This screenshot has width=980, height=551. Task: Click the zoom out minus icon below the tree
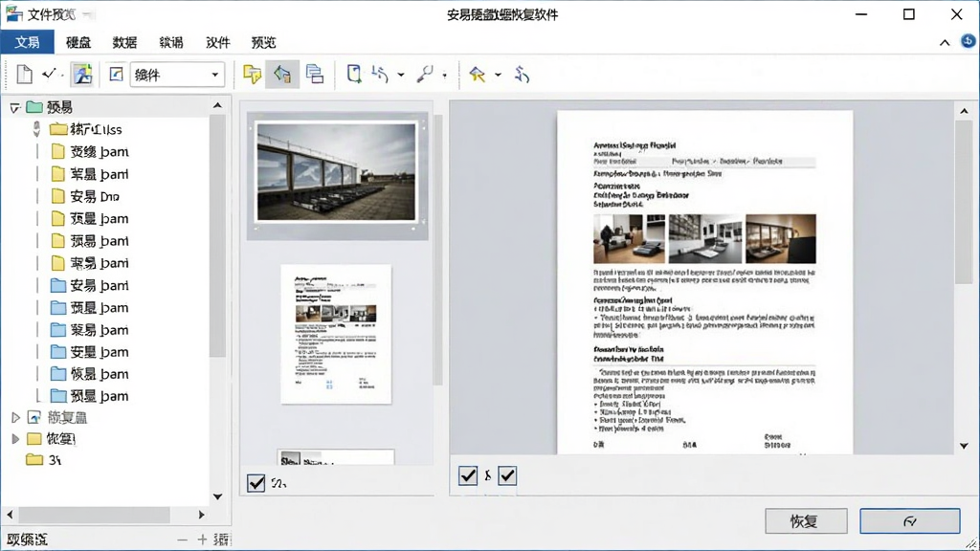tap(182, 540)
